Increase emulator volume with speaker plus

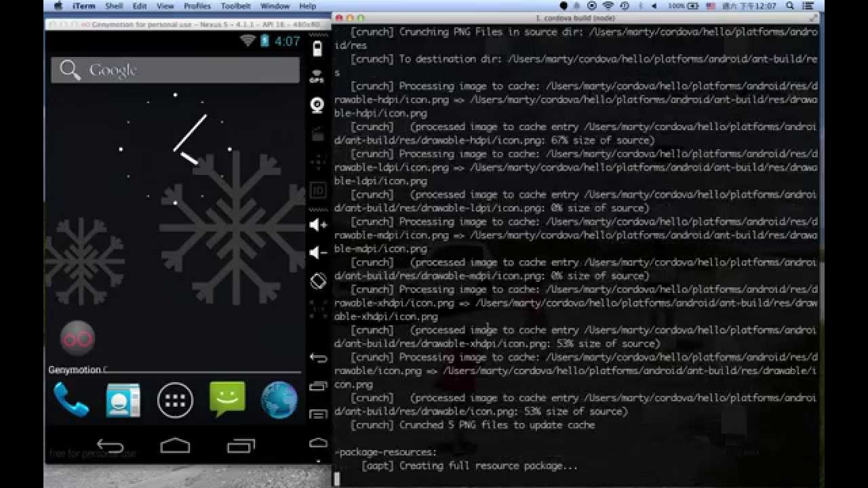point(318,224)
